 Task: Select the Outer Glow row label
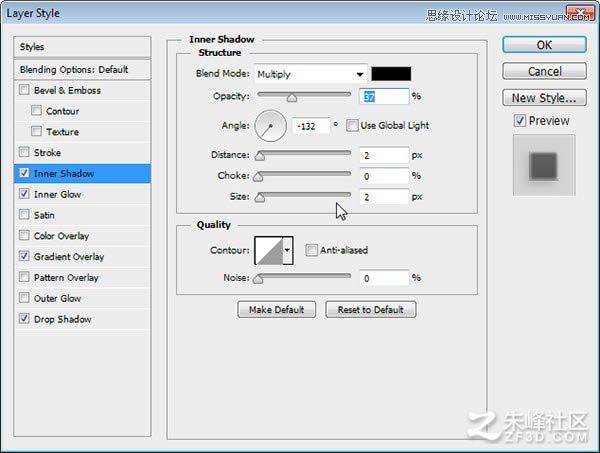pos(57,298)
